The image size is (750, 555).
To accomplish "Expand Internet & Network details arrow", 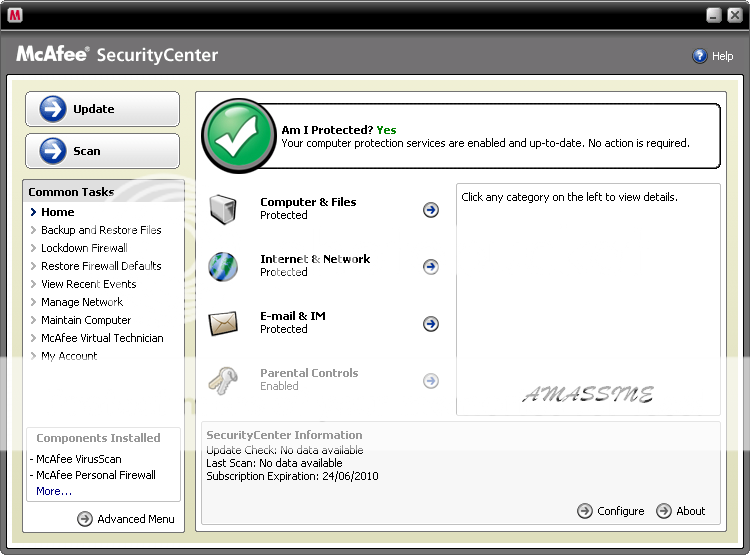I will [431, 267].
